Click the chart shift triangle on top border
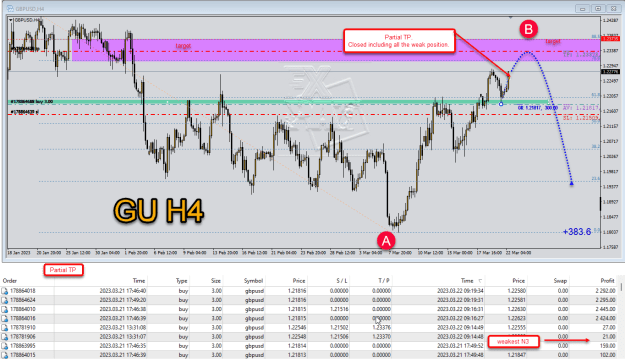The width and height of the screenshot is (625, 361). tap(511, 18)
